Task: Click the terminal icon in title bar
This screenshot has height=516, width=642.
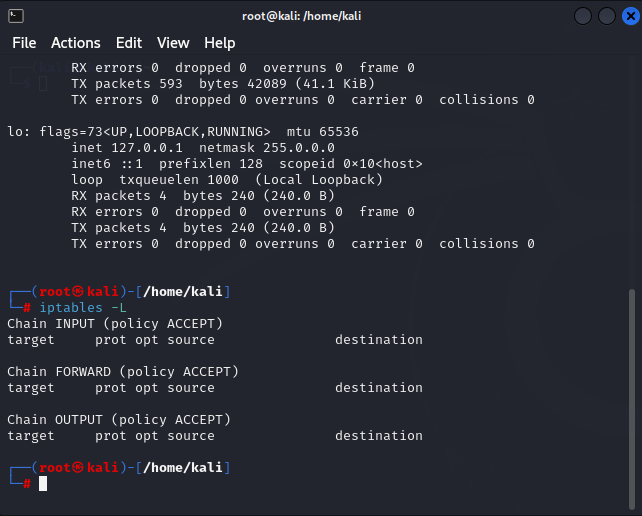Action: click(15, 16)
